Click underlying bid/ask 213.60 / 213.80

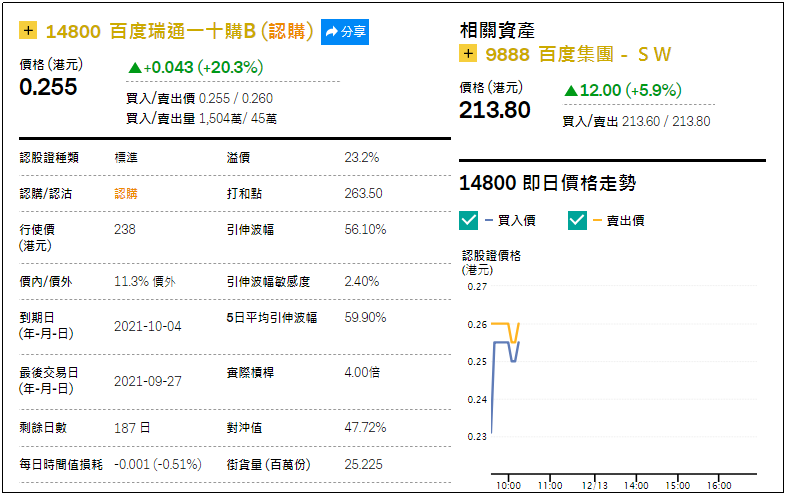pos(666,121)
